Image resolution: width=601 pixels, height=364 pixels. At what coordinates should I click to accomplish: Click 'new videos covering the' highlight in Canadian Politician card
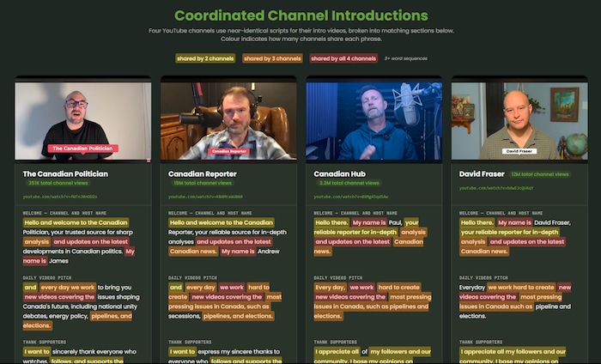pos(59,297)
